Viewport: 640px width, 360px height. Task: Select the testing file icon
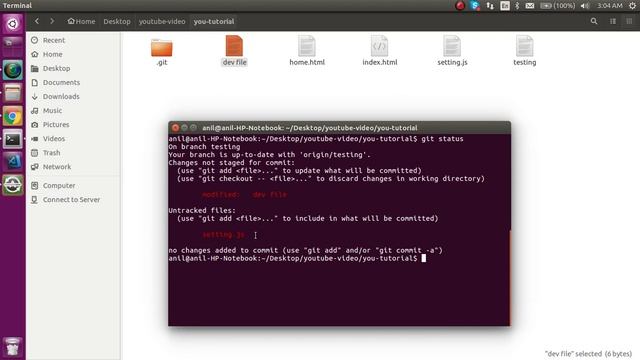524,46
